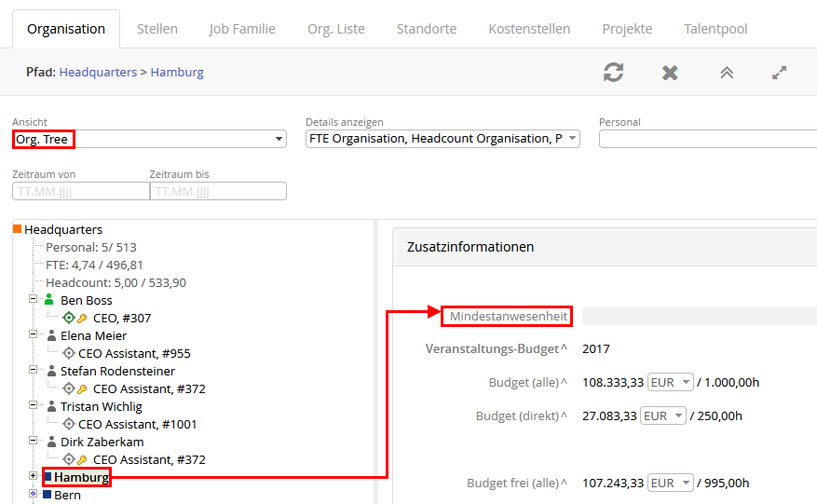Switch to the Stellen tab
This screenshot has width=817, height=504.
(x=157, y=29)
